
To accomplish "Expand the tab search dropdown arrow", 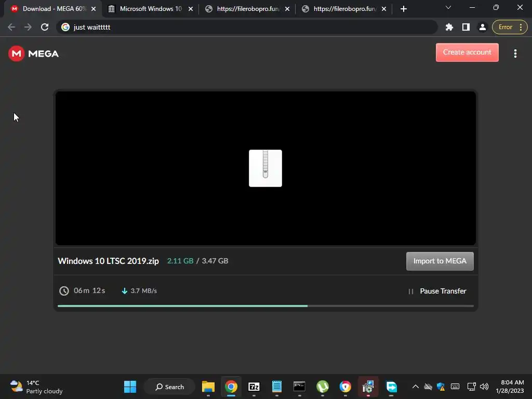I will pos(448,7).
